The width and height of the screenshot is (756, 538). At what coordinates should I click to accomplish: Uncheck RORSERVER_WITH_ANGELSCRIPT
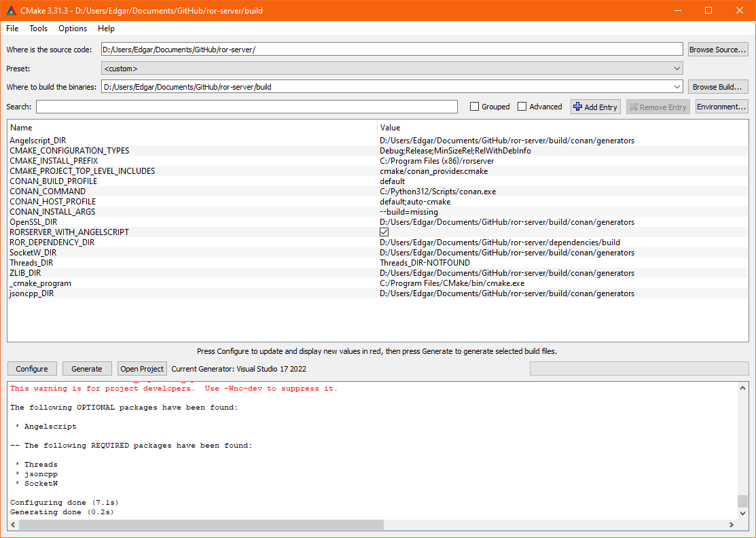[384, 232]
